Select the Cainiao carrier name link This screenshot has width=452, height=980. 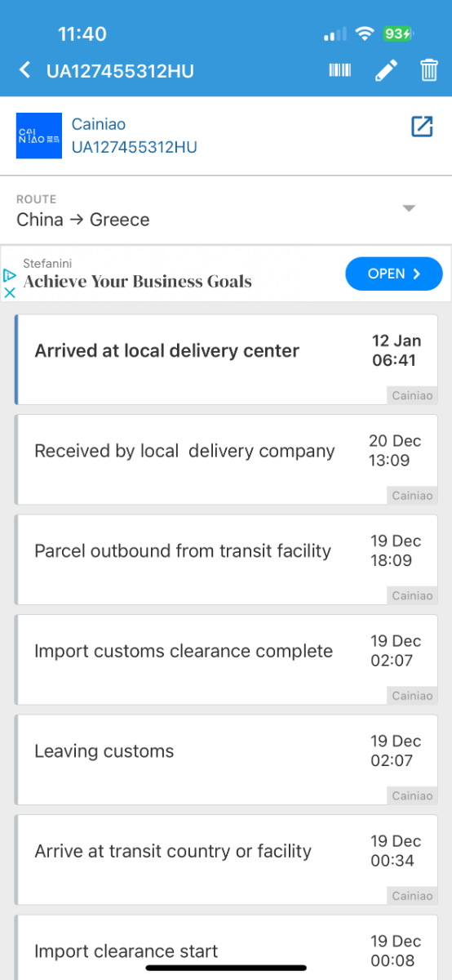coord(99,125)
